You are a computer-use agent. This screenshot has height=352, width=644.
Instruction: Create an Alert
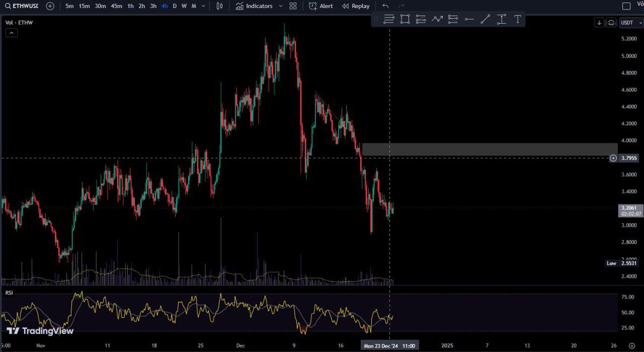321,6
